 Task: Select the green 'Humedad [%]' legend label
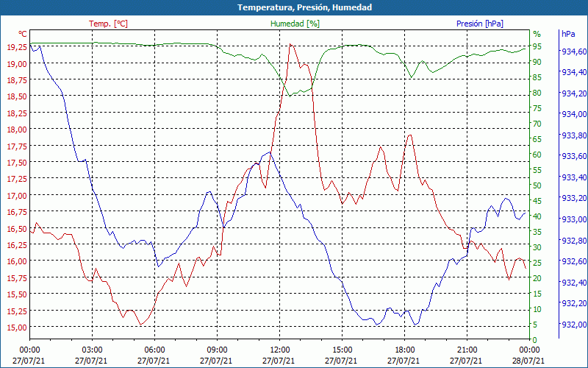pos(295,24)
